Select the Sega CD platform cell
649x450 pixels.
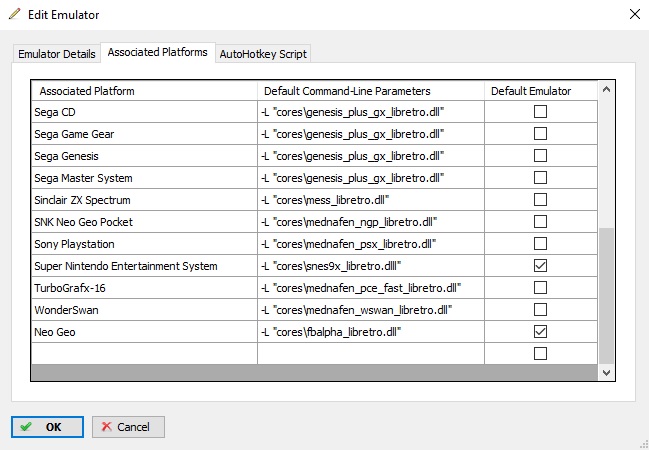[144, 112]
